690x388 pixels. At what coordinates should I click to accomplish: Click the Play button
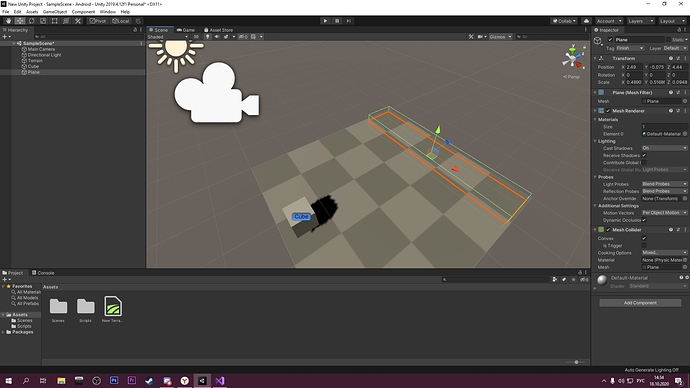325,21
